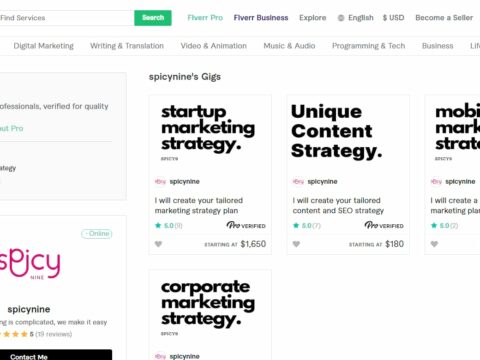480x360 pixels.
Task: Click spicynine avatar on startup marketing gig
Action: click(160, 181)
